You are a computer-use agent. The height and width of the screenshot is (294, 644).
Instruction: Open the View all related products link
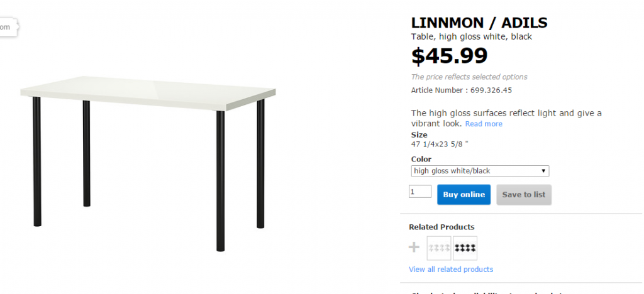[x=450, y=269]
